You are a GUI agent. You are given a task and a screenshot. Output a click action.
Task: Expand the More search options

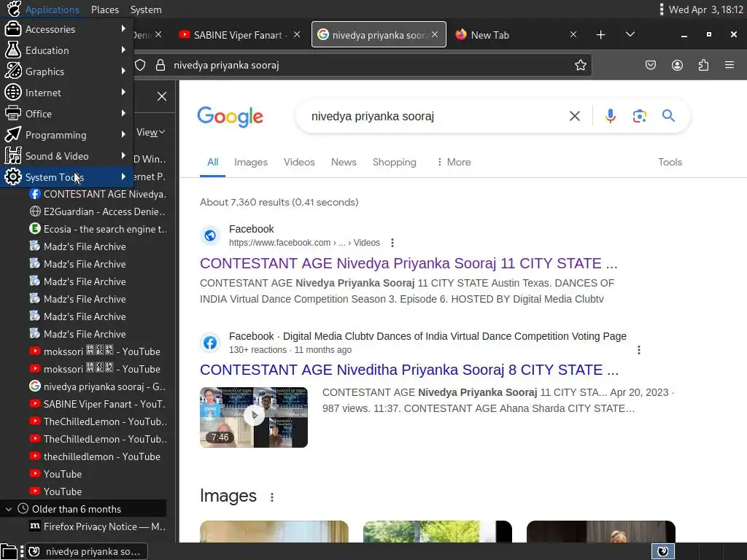(x=454, y=163)
